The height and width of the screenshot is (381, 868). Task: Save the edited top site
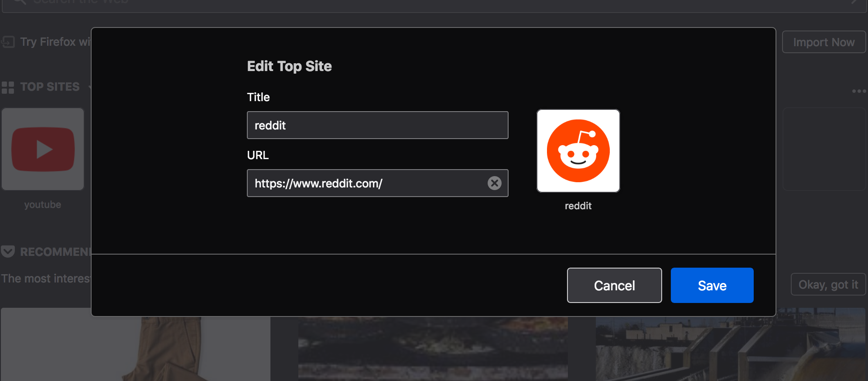click(x=712, y=285)
